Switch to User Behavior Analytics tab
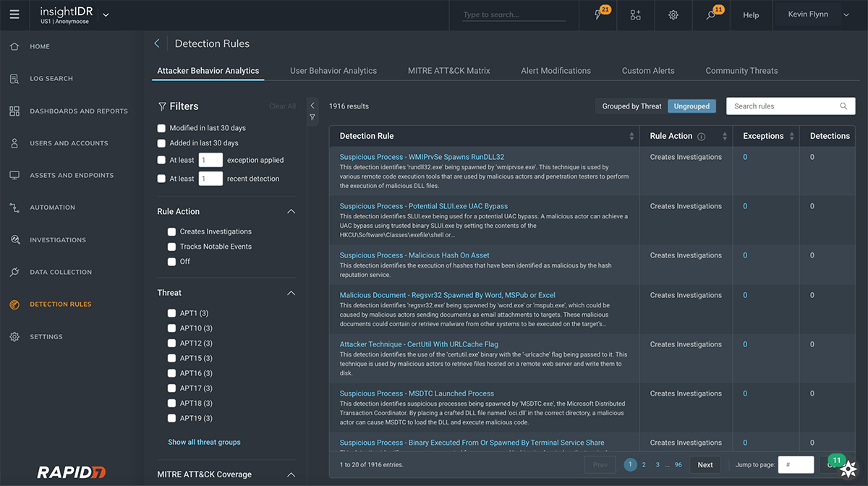Viewport: 868px width, 486px height. (x=333, y=71)
